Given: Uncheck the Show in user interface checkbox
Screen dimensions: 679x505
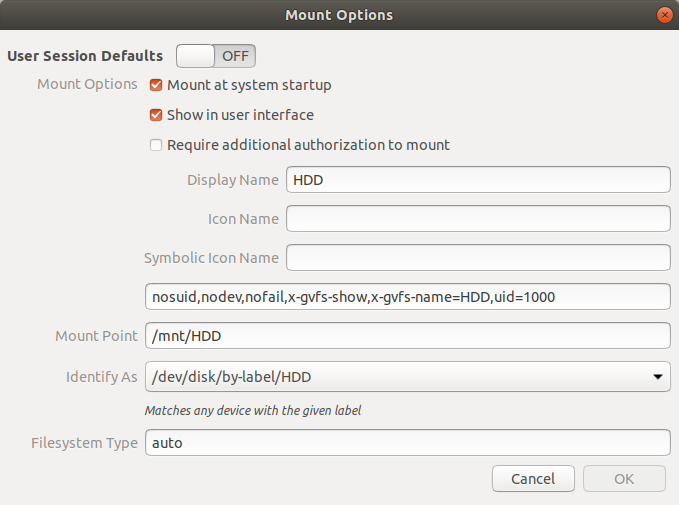Looking at the screenshot, I should coord(156,115).
